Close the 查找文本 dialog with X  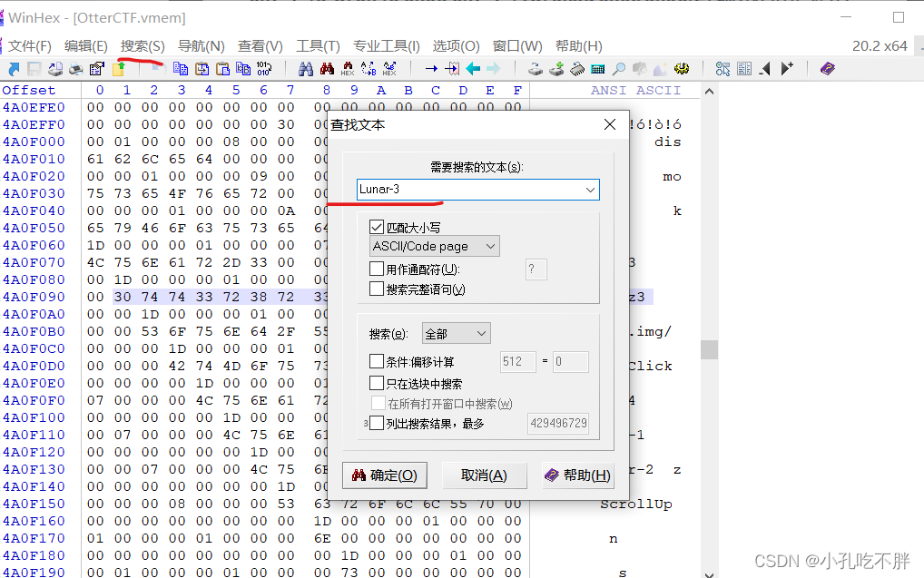(x=610, y=124)
